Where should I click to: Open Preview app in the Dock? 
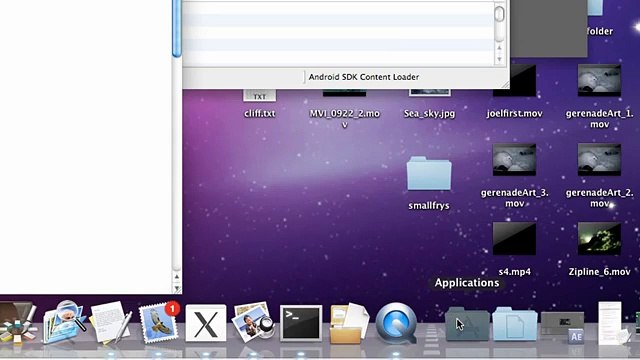pyautogui.click(x=64, y=322)
